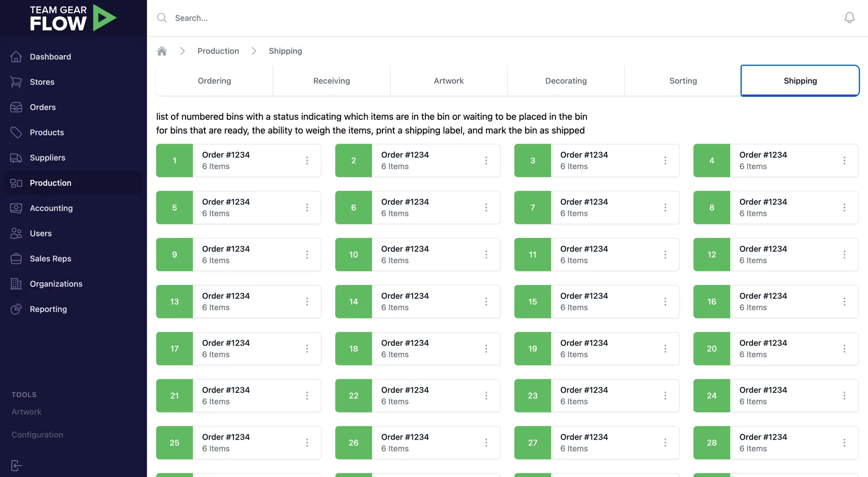Open Accounting in sidebar menu
868x477 pixels.
coord(73,208)
